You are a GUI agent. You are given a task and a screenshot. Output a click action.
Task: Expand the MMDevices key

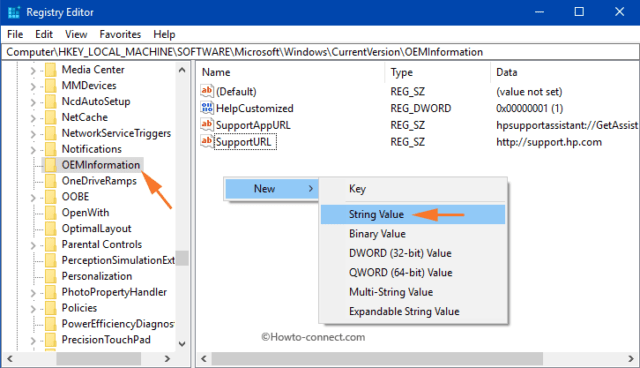(x=33, y=86)
